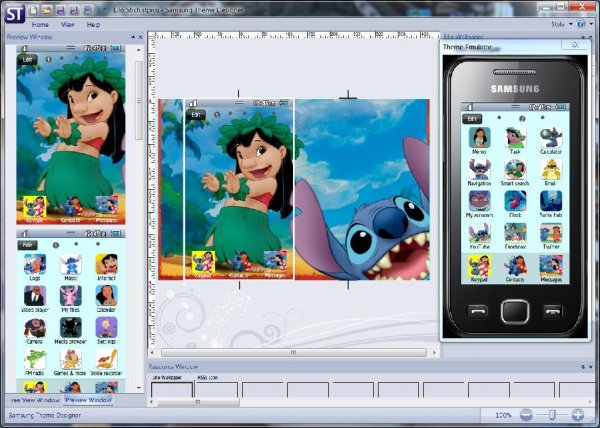
Task: Click the Preview Window vertical scrollbar thumb
Action: coord(139,101)
